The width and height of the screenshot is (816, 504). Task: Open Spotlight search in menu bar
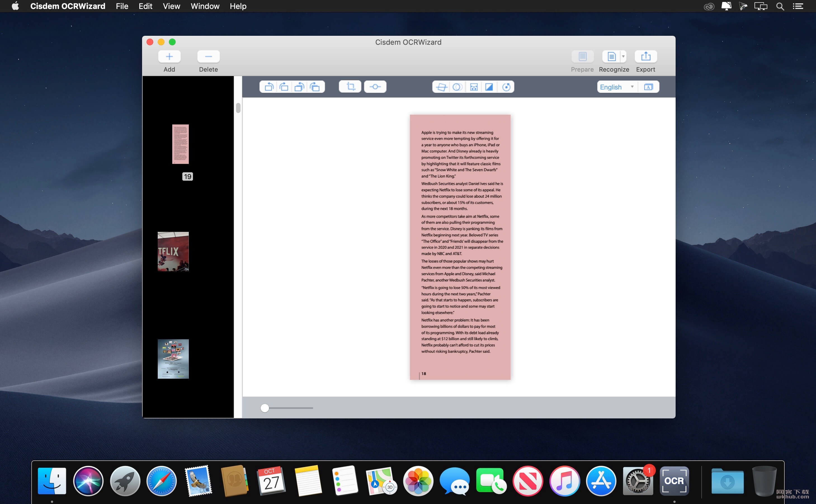click(x=780, y=6)
